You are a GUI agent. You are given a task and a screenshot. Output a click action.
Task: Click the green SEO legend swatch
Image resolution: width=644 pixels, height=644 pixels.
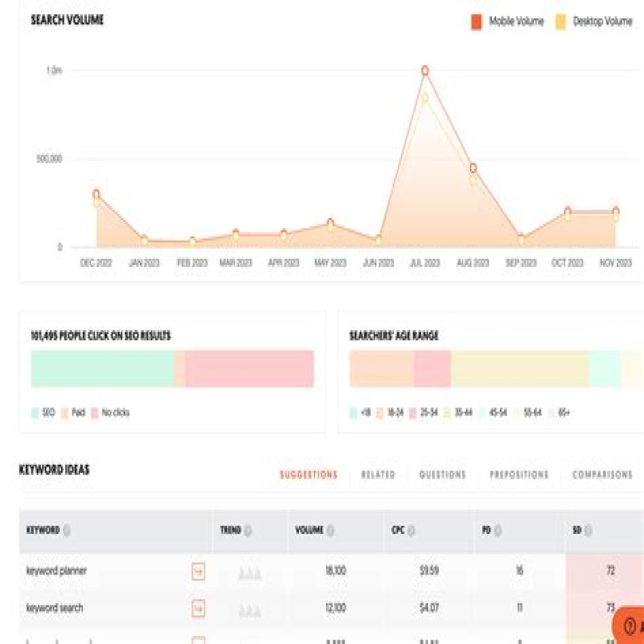[35, 413]
